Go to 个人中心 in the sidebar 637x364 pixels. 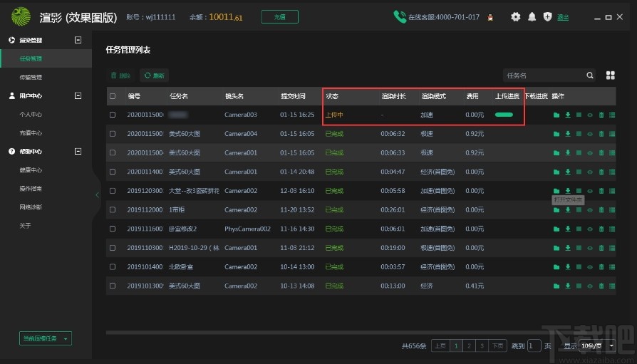coord(31,115)
